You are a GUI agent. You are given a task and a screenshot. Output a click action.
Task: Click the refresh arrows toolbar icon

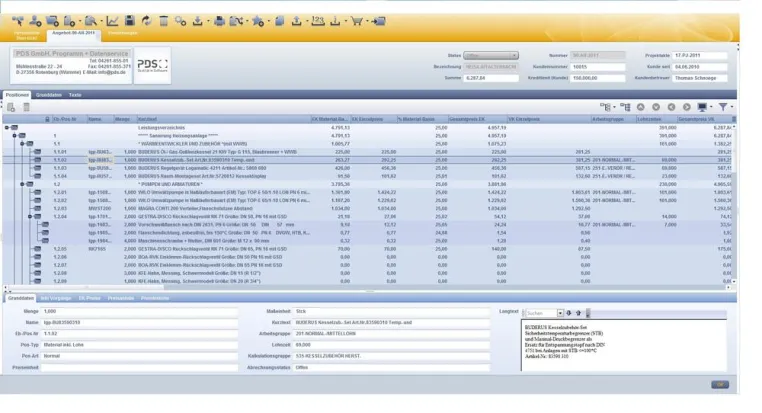pos(146,20)
